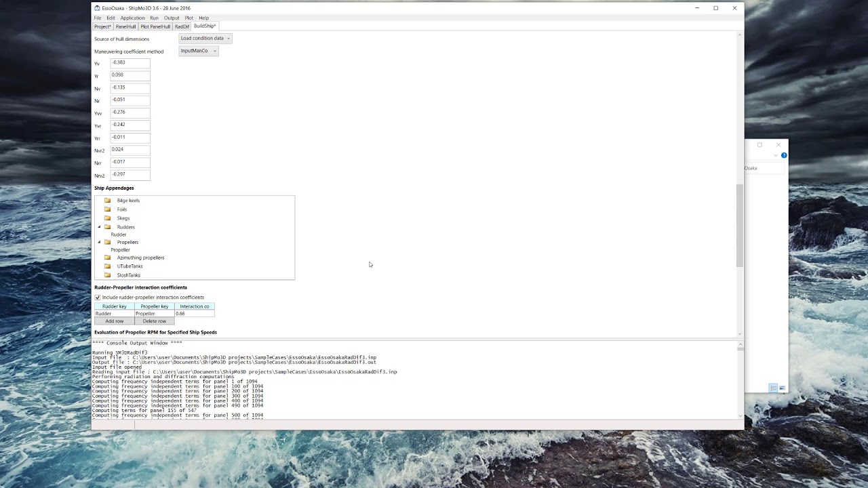The height and width of the screenshot is (488, 868).
Task: Open the Source of hull dimensions dropdown
Action: click(x=205, y=39)
